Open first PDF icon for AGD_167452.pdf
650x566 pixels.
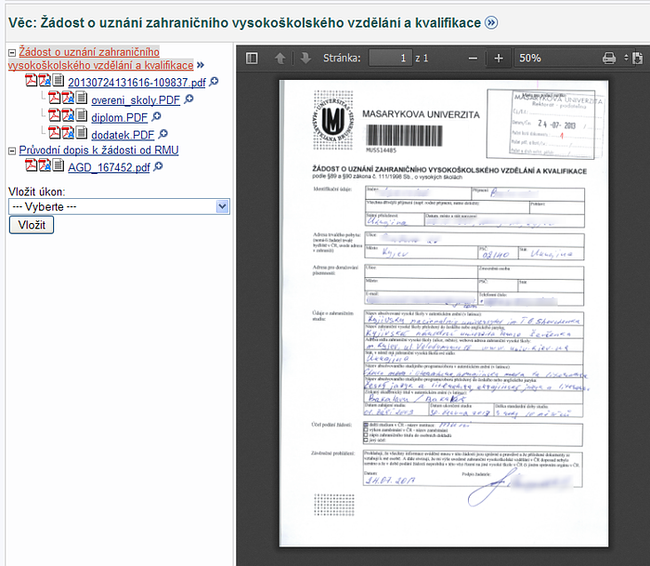31,165
